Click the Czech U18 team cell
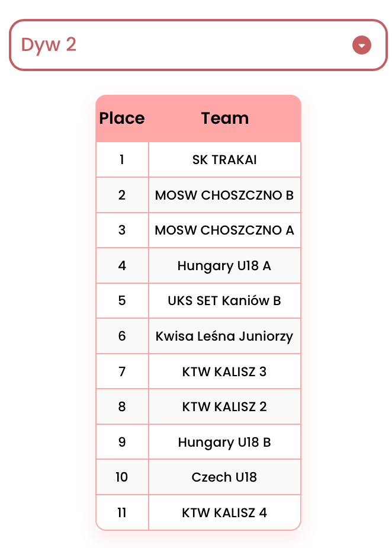The width and height of the screenshot is (392, 548). tap(224, 477)
